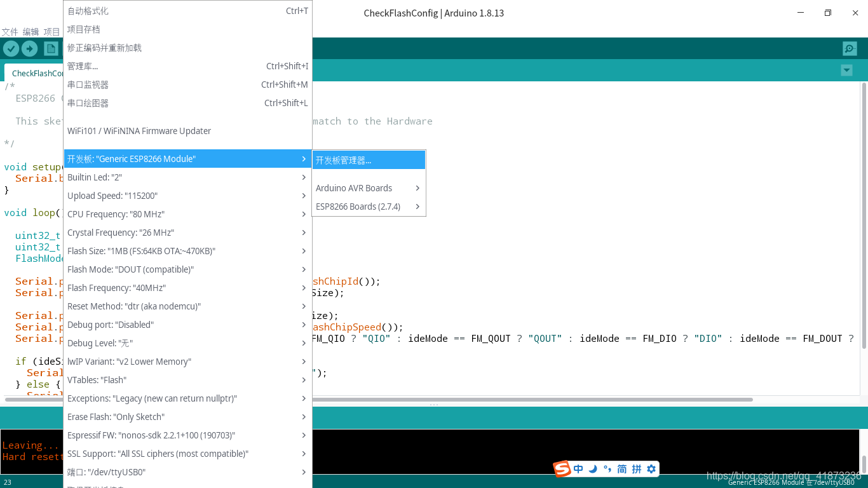Click status bar line number 23
Viewport: 868px width, 488px height.
(8, 482)
